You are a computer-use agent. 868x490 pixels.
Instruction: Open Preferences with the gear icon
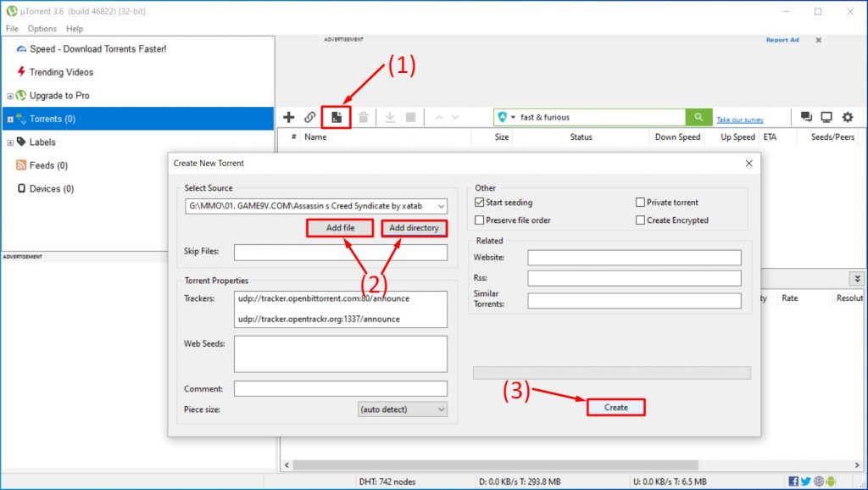[x=848, y=117]
